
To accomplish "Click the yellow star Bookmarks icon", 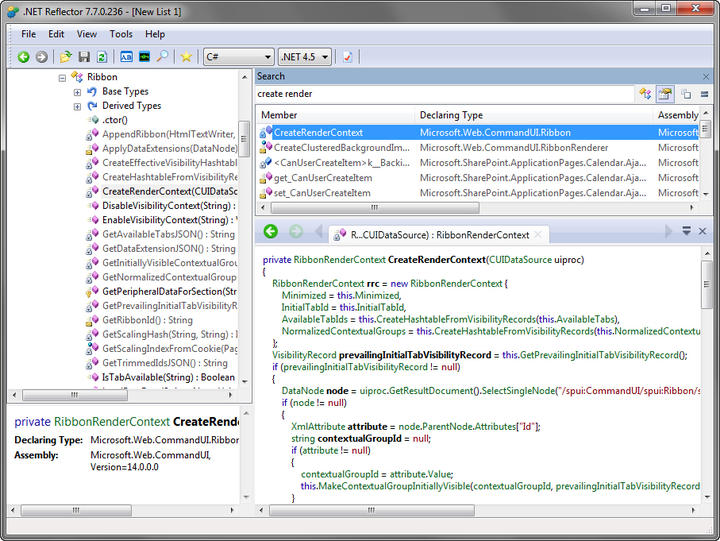I will click(x=186, y=57).
